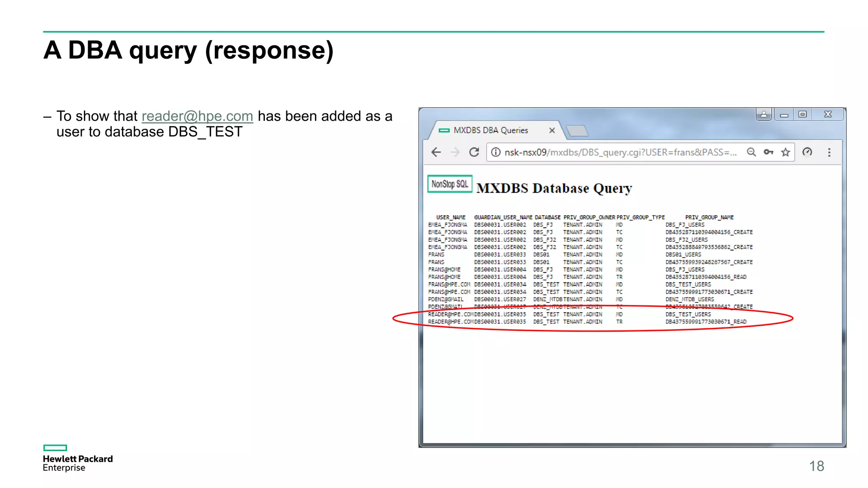Click DB437559991773030671_READ group name
This screenshot has width=868, height=488.
706,322
